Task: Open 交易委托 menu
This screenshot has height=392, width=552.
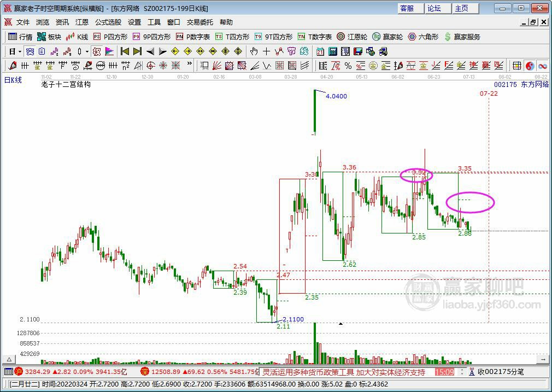Action: tap(200, 22)
